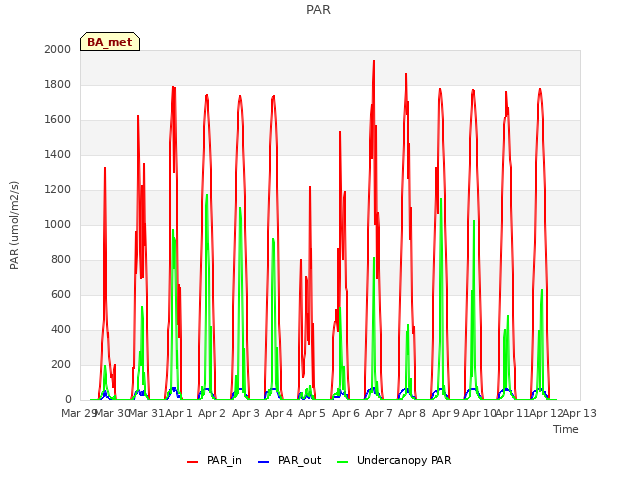Select the Undercanopy PAR legend label
Image resolution: width=640 pixels, height=480 pixels.
tap(404, 460)
